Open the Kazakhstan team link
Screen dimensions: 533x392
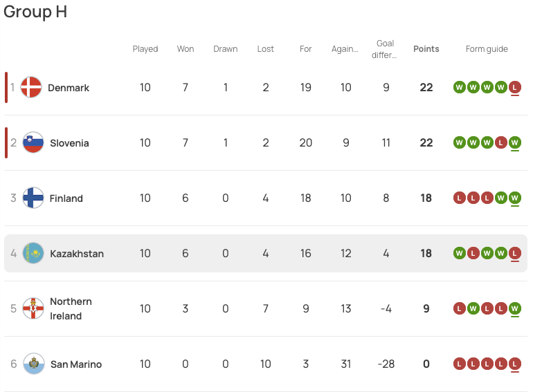coord(77,254)
